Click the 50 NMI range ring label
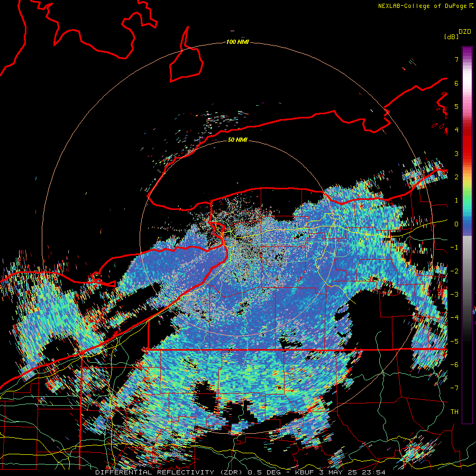This screenshot has width=476, height=476. (237, 140)
